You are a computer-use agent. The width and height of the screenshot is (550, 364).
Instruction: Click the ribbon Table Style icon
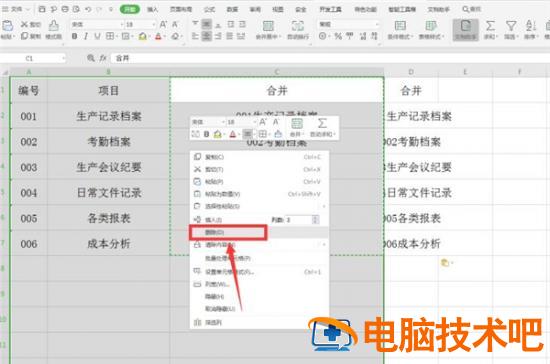pyautogui.click(x=431, y=26)
